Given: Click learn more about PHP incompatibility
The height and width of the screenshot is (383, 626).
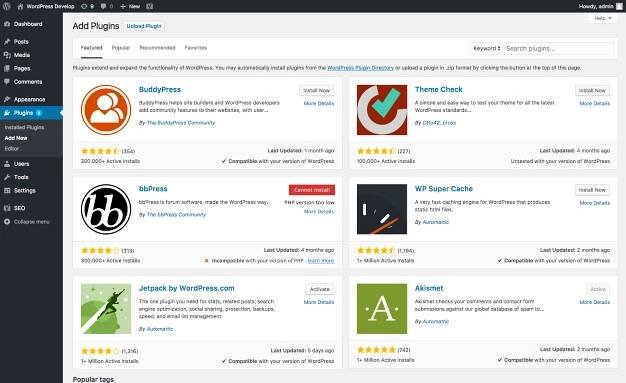Looking at the screenshot, I should click(321, 261).
